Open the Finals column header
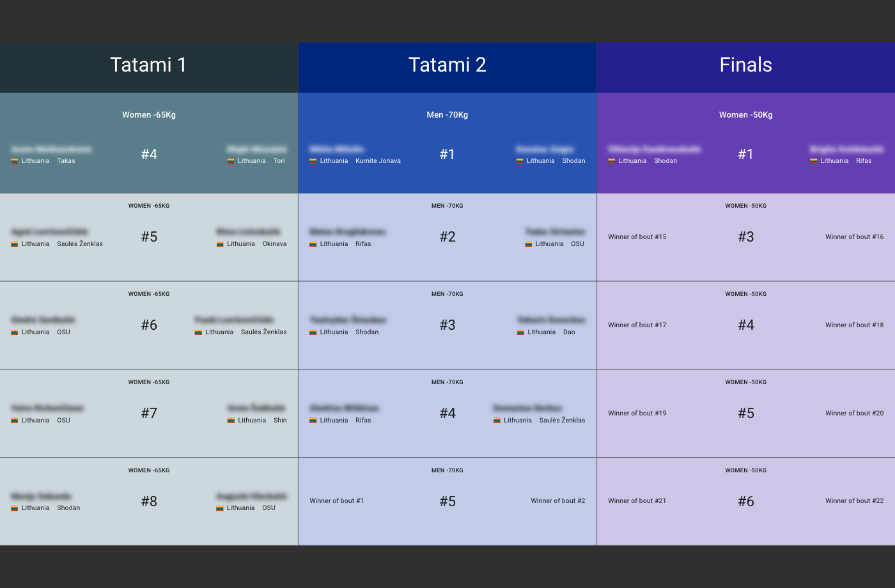 [745, 65]
